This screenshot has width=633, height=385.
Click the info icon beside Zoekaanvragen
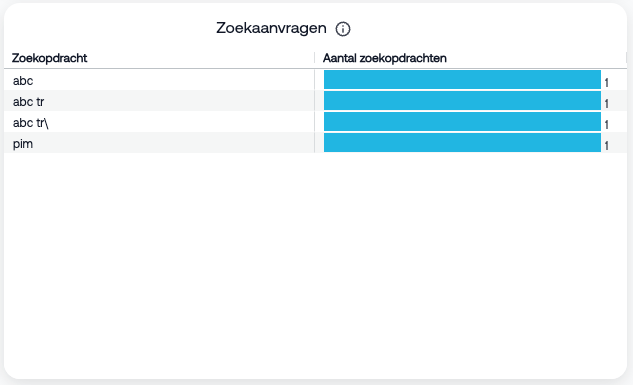click(343, 29)
